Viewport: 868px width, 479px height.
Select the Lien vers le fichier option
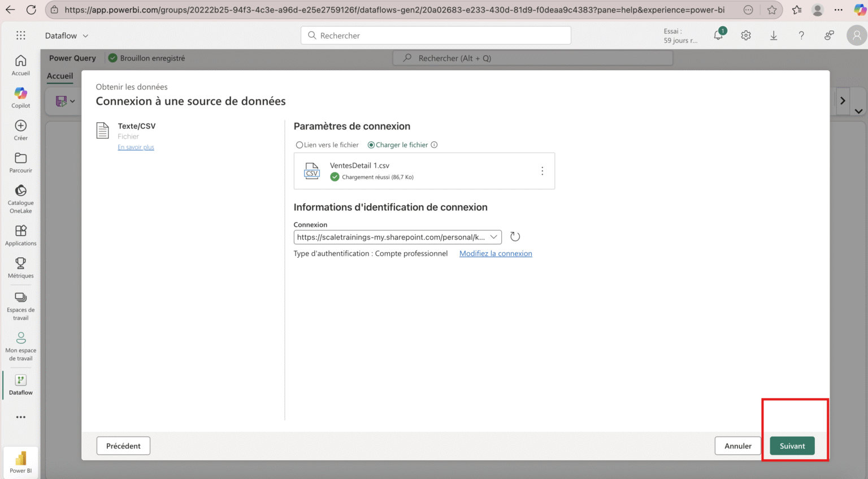(x=299, y=145)
